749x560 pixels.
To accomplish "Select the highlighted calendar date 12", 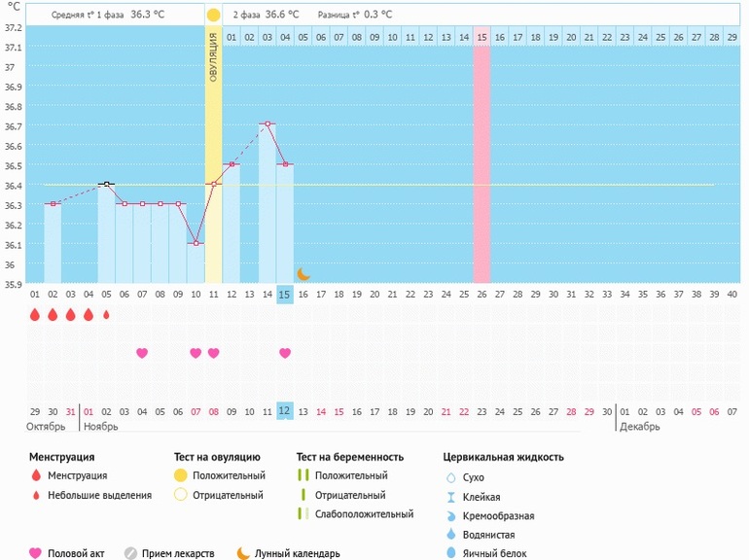I will [284, 411].
